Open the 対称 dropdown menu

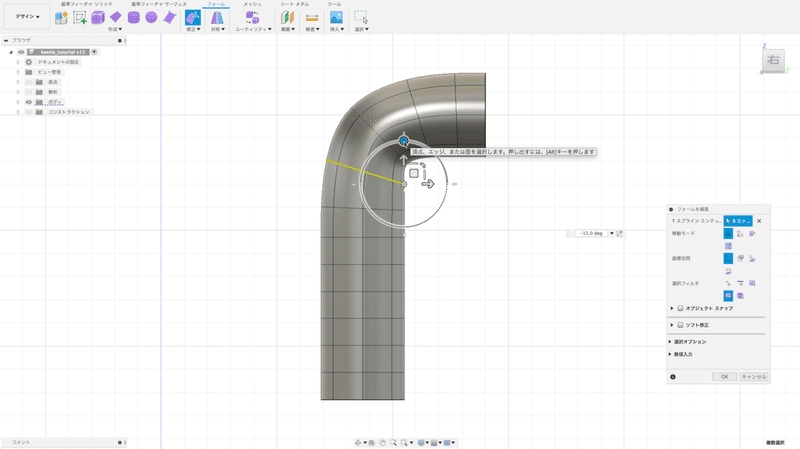(218, 29)
